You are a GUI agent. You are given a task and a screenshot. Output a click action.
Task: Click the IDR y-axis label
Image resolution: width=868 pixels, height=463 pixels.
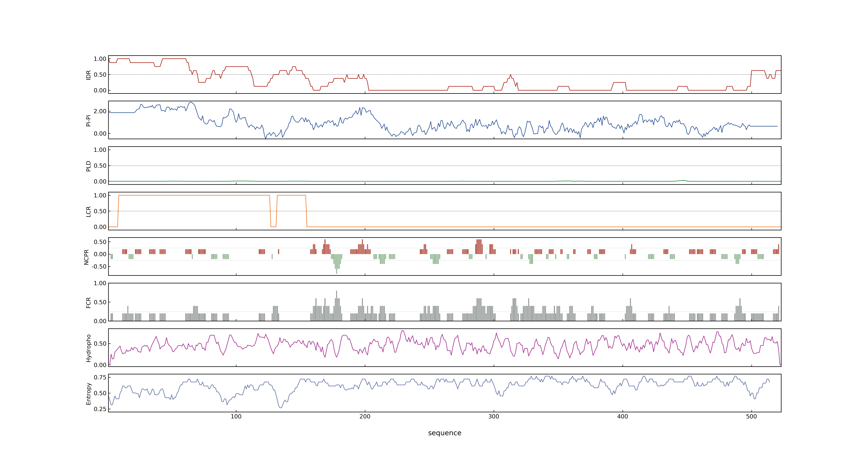point(88,75)
